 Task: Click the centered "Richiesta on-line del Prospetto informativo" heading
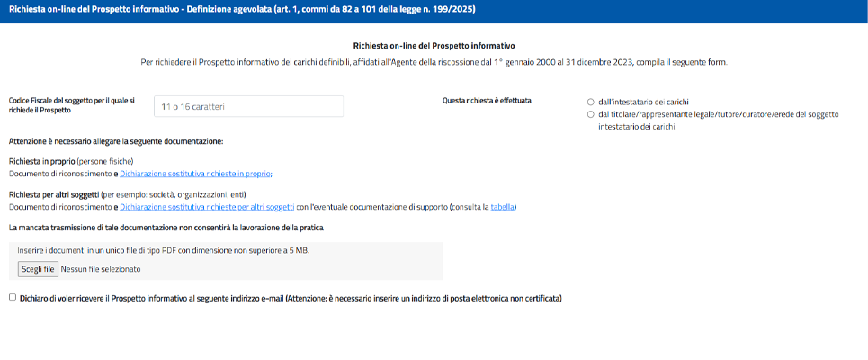[x=434, y=45]
